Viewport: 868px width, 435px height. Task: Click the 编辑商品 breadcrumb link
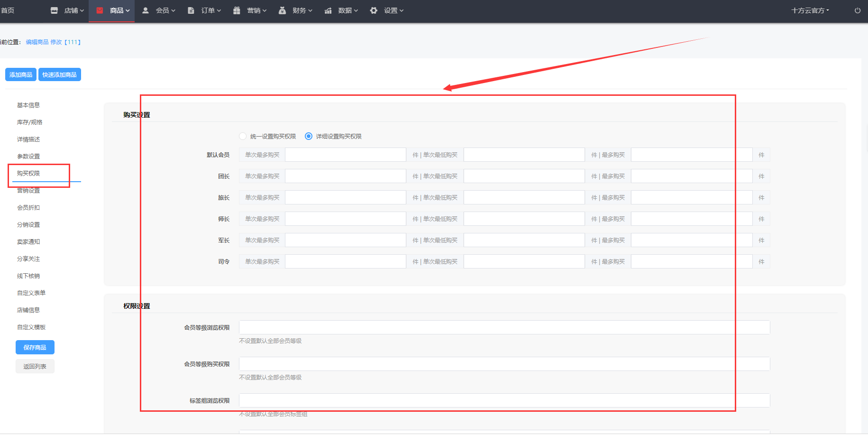pyautogui.click(x=37, y=42)
